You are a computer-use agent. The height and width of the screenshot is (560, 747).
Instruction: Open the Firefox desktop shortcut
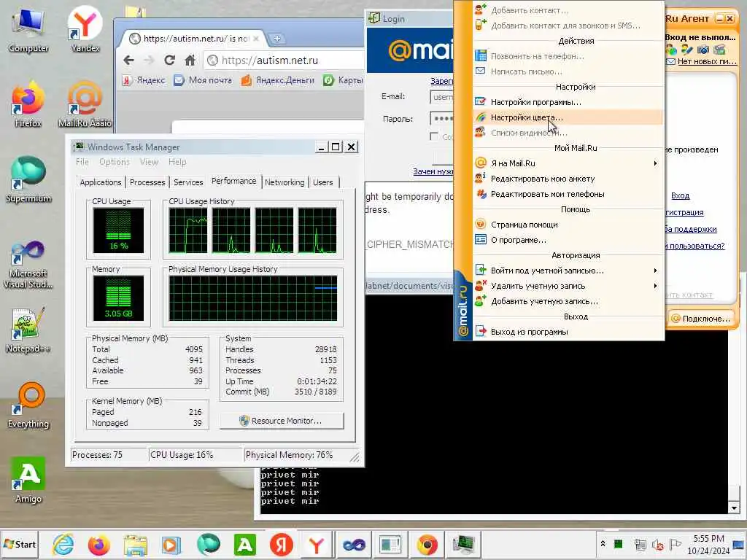coord(28,105)
